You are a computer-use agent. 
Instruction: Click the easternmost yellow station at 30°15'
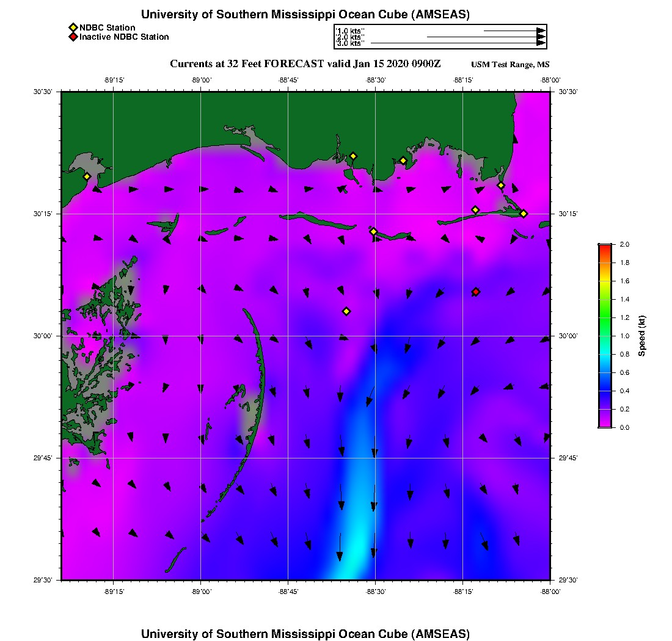coord(524,214)
